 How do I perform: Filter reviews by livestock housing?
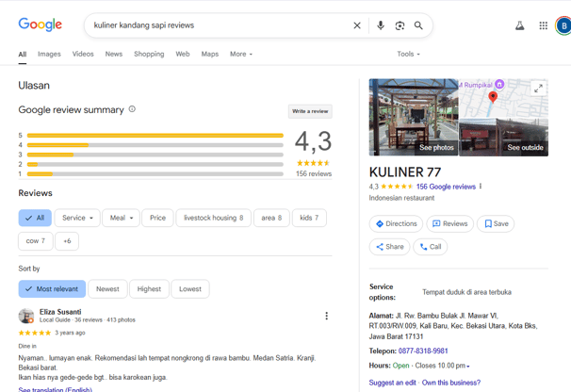click(x=213, y=218)
